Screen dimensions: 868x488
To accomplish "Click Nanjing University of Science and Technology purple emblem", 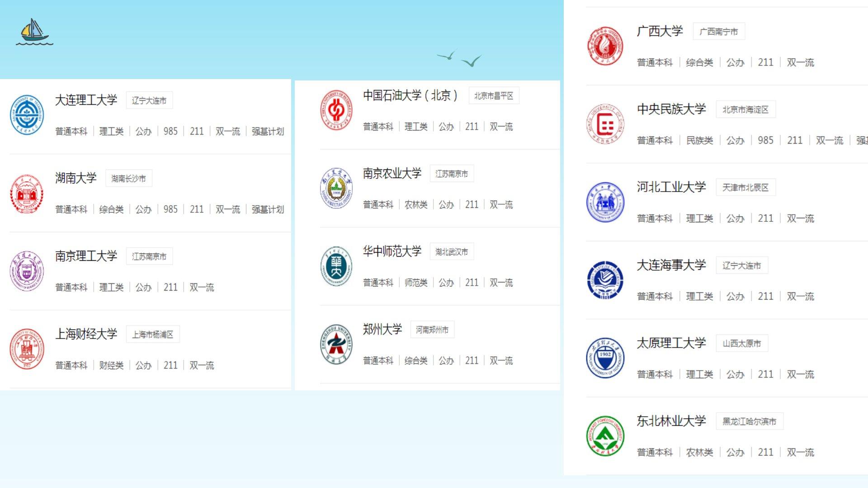I will pos(27,271).
